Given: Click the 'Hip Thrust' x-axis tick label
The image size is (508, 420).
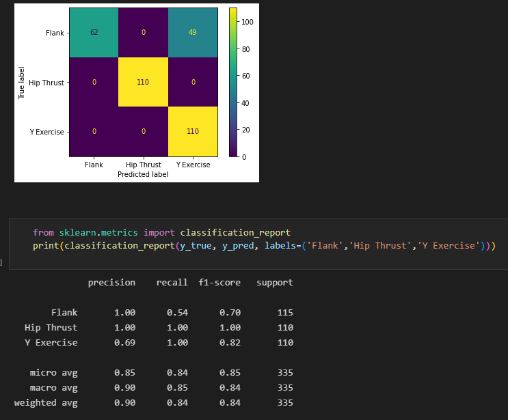Looking at the screenshot, I should coord(144,165).
